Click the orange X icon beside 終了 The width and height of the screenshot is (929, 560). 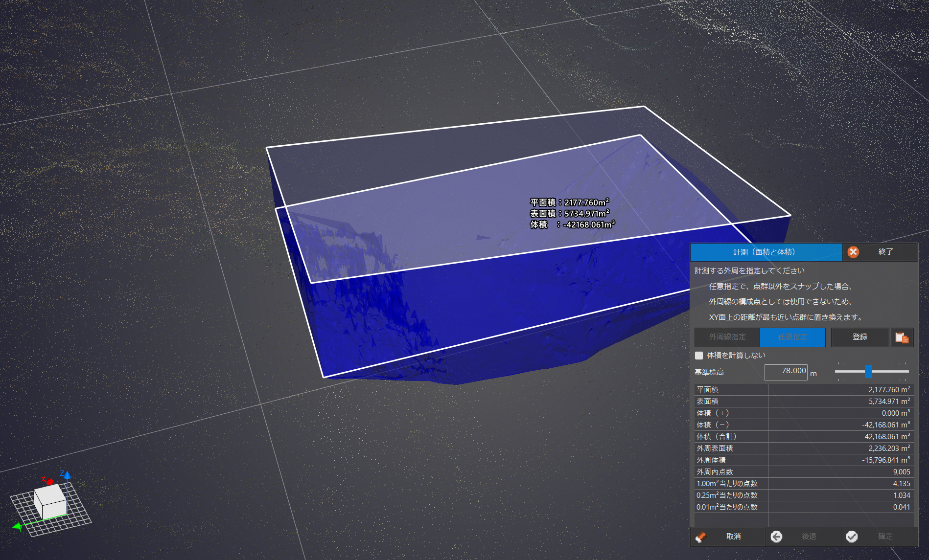853,252
